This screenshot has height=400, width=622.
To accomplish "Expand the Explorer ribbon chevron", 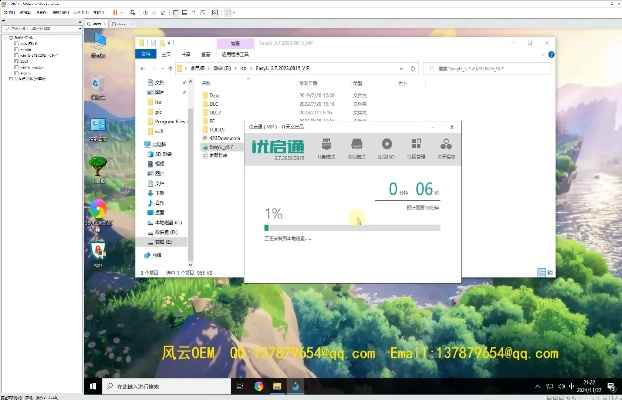I will point(543,54).
